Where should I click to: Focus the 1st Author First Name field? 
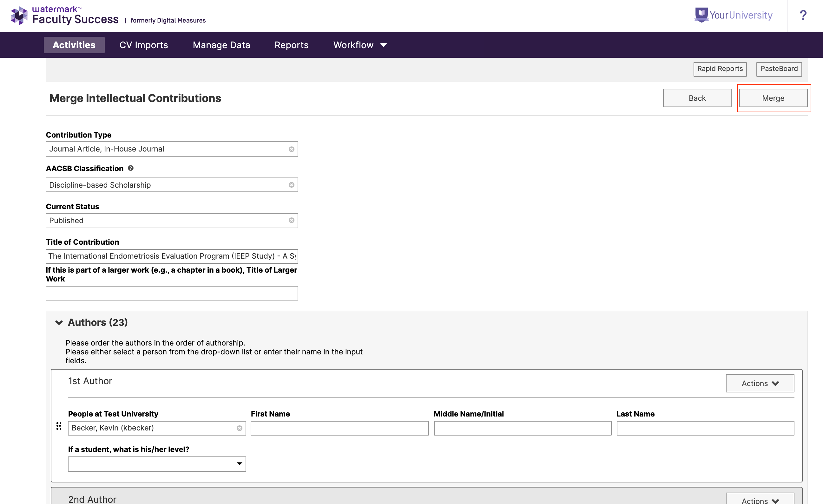[340, 428]
